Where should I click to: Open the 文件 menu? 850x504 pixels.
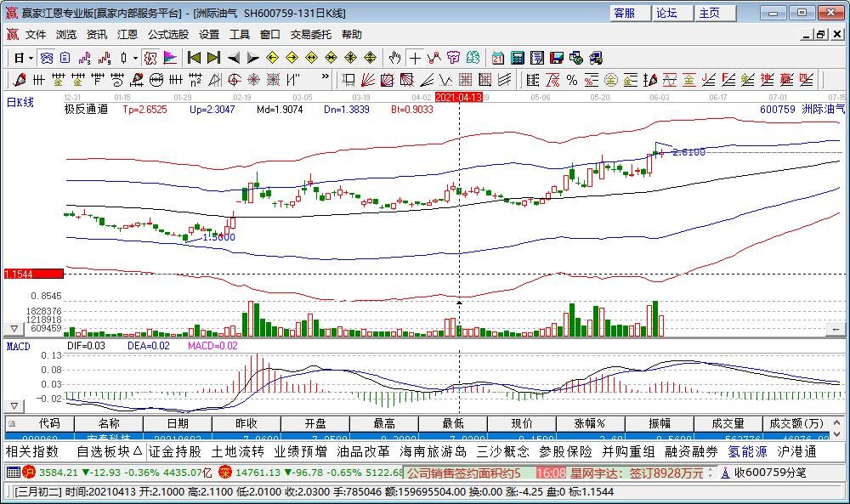(35, 35)
